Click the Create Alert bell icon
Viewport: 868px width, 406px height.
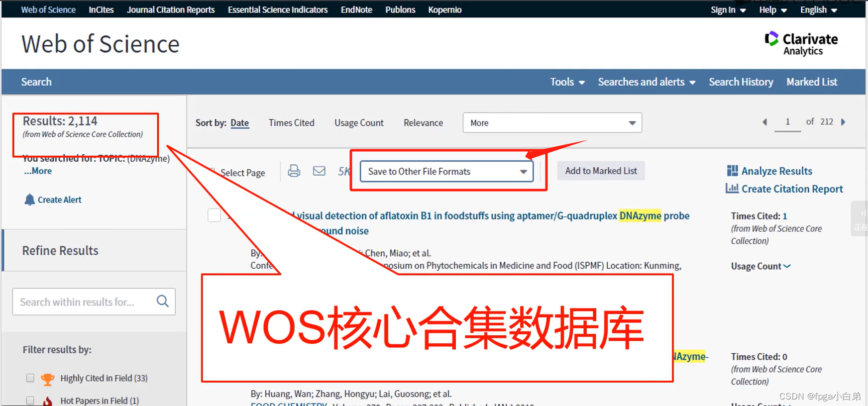click(29, 200)
